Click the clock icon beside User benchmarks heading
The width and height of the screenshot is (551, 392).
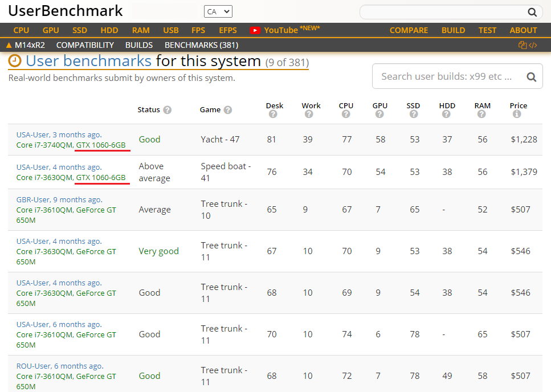[15, 61]
